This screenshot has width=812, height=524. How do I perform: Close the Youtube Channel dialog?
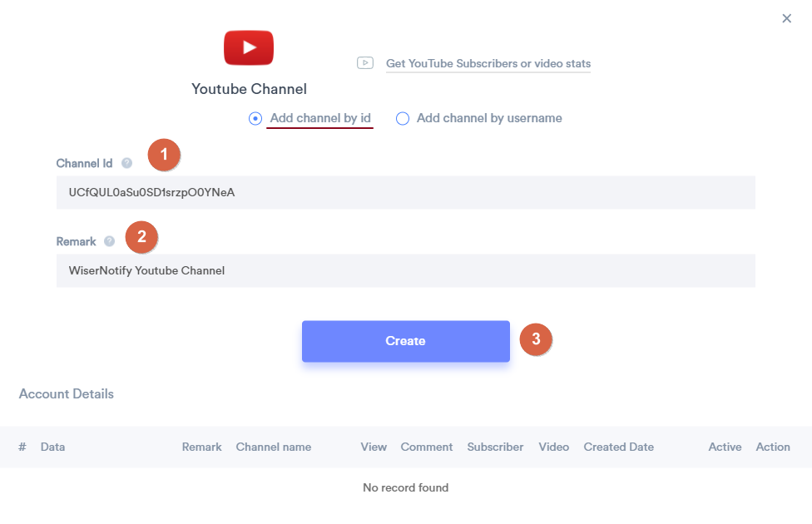787,18
